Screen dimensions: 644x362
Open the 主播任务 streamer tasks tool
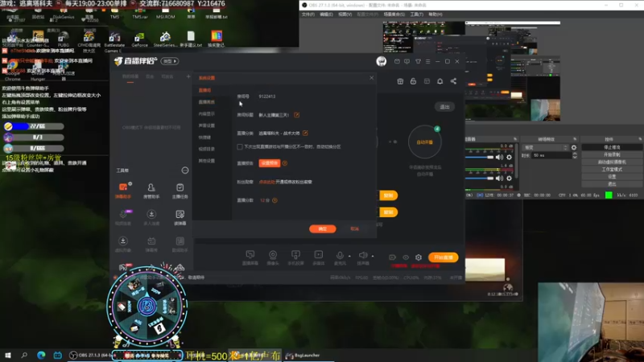180,191
